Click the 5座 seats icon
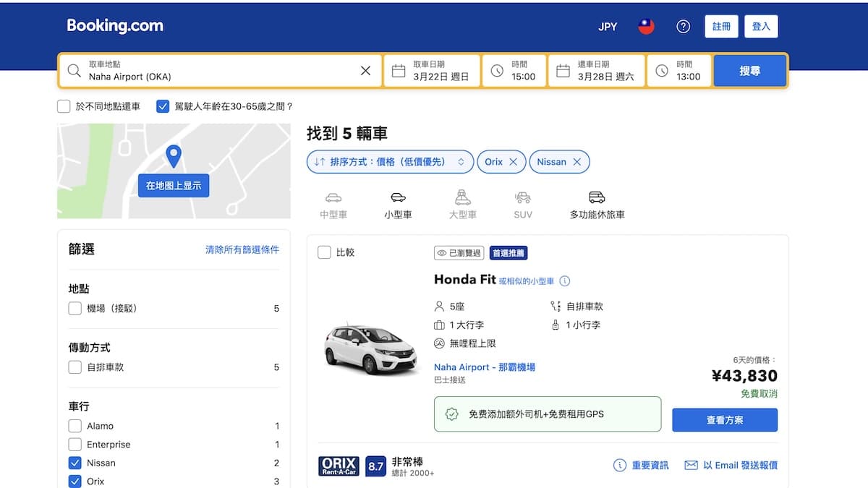 pos(439,307)
